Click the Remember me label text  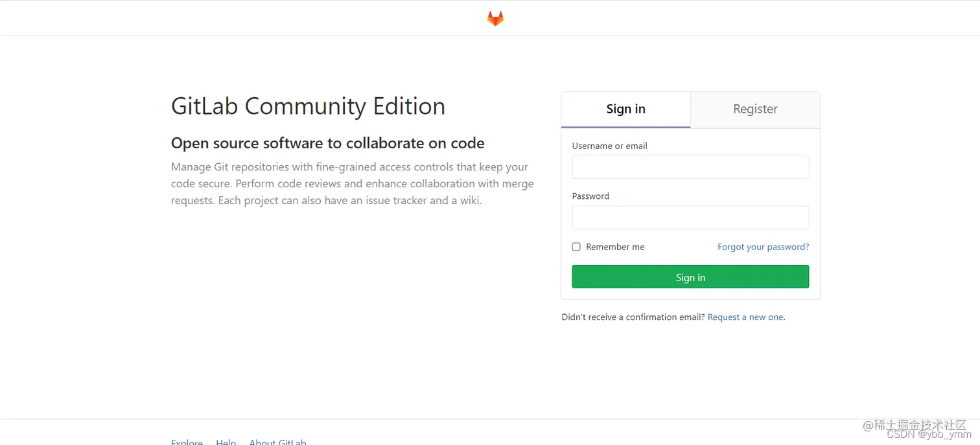click(x=615, y=247)
